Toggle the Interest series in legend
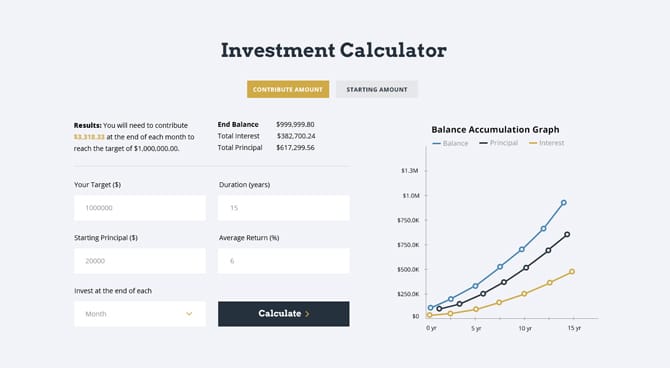 [x=547, y=143]
